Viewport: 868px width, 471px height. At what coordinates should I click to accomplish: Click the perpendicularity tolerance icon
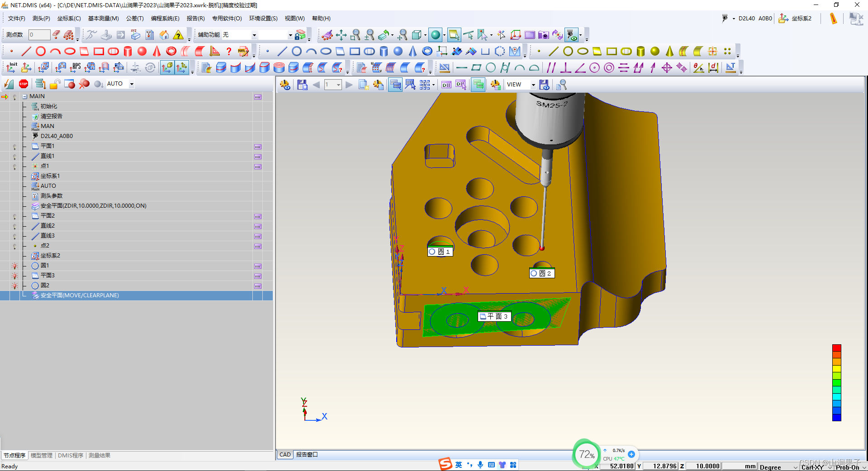(x=565, y=68)
